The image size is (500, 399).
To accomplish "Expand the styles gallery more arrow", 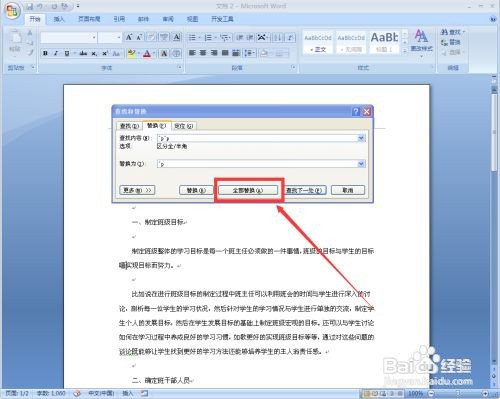I will click(405, 51).
